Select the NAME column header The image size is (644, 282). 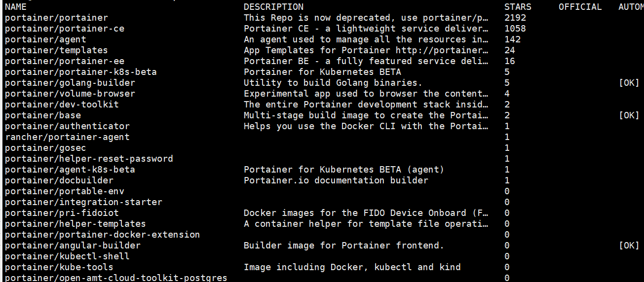pos(16,7)
